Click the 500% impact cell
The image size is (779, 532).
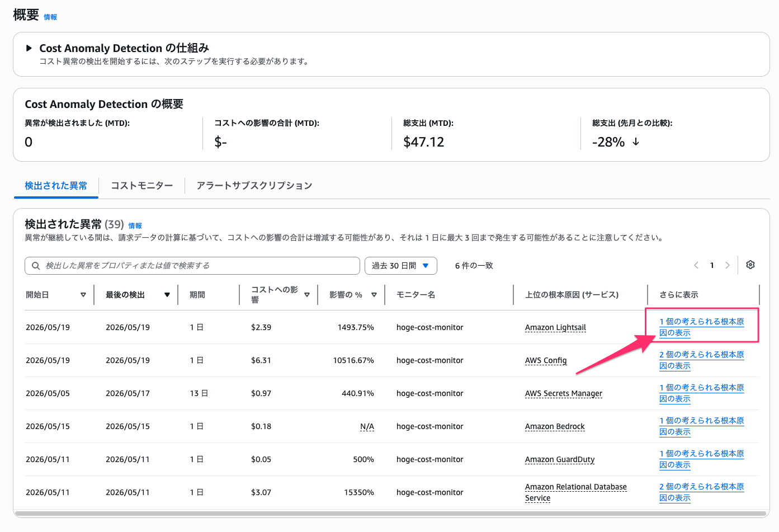pyautogui.click(x=363, y=459)
